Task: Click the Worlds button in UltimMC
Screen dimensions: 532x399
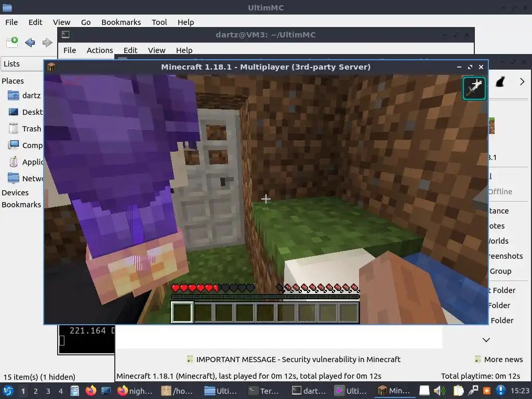Action: click(498, 241)
